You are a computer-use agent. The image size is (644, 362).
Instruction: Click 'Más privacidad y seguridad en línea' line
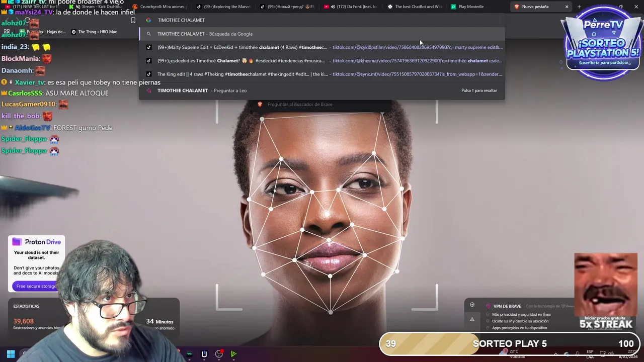(521, 314)
